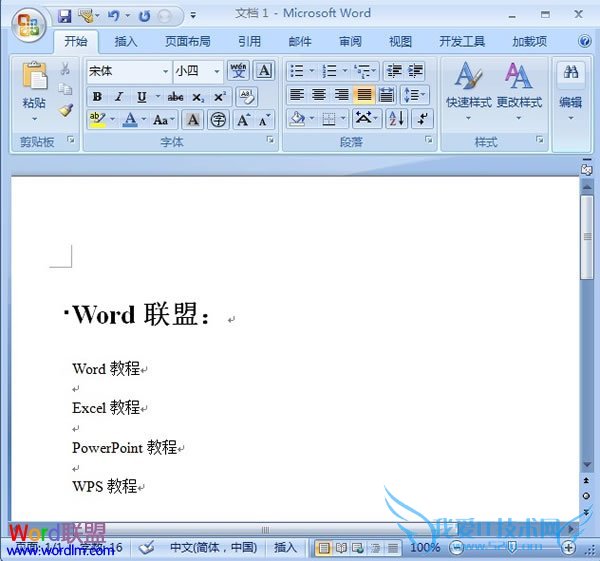Open the font name dropdown (宋体)

tap(165, 71)
